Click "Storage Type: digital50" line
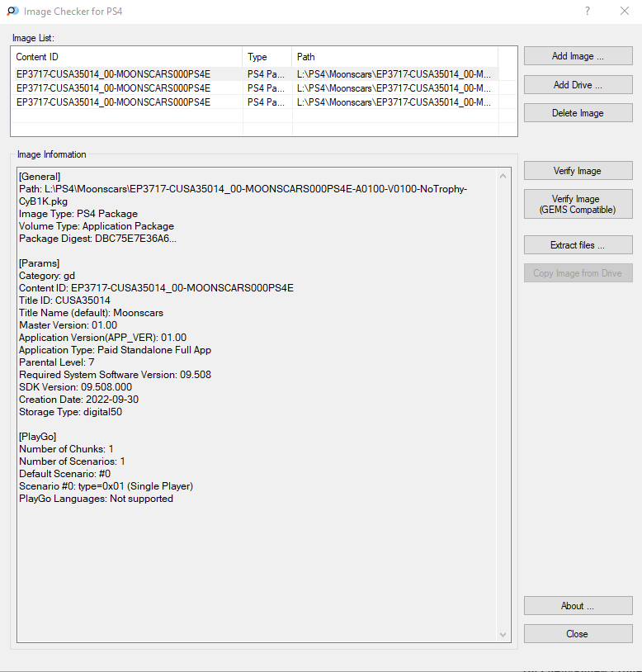The height and width of the screenshot is (672, 642). coord(71,412)
